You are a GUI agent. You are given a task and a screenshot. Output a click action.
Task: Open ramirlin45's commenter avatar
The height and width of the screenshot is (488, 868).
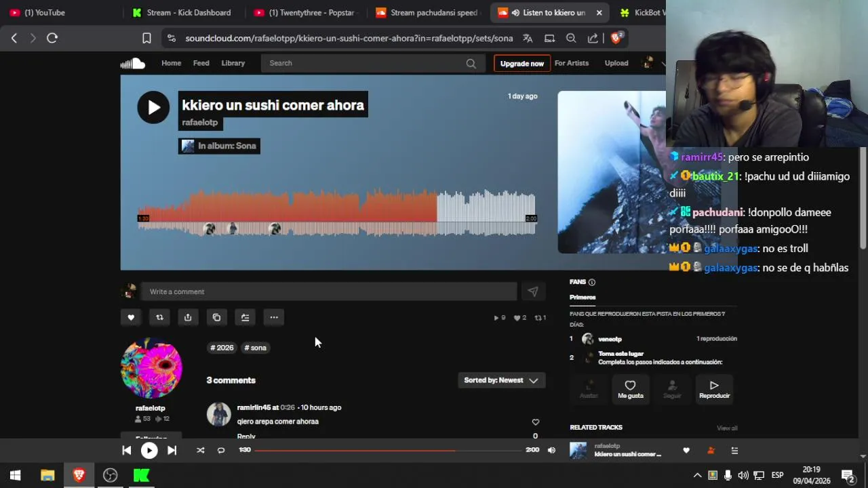pos(218,414)
